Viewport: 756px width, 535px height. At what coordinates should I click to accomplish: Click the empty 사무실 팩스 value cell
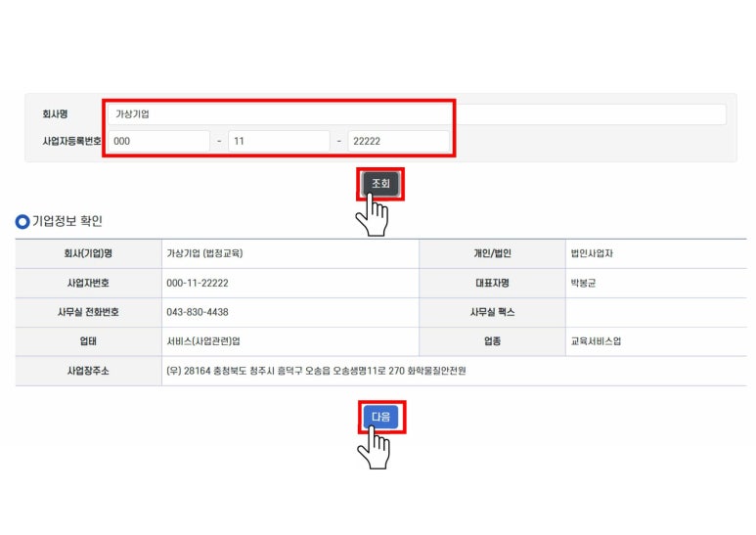[655, 312]
